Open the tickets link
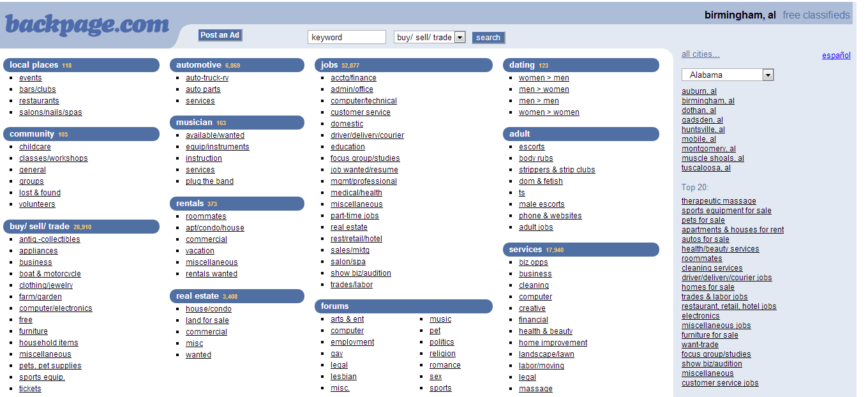Screen dimensions: 868x397 coord(30,389)
